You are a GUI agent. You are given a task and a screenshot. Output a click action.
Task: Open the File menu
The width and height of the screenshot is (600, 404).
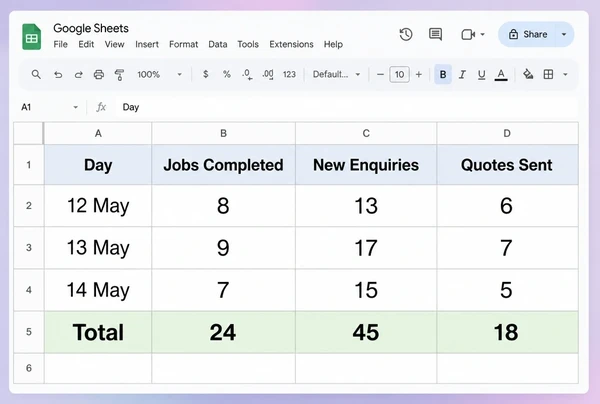[x=60, y=44]
